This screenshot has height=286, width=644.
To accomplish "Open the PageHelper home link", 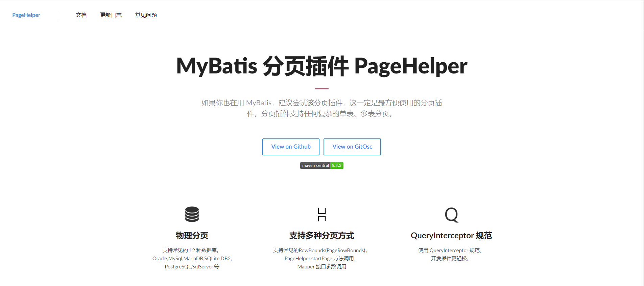I will click(26, 15).
